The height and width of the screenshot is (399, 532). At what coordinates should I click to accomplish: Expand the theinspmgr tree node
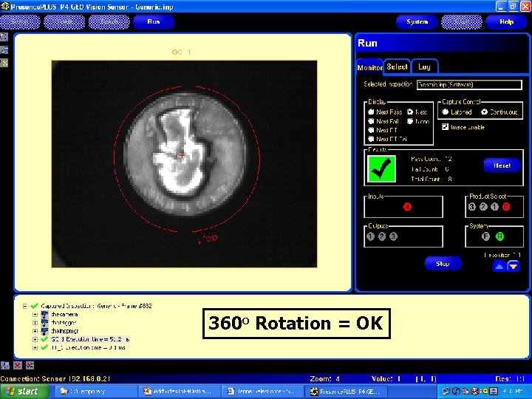coord(35,331)
